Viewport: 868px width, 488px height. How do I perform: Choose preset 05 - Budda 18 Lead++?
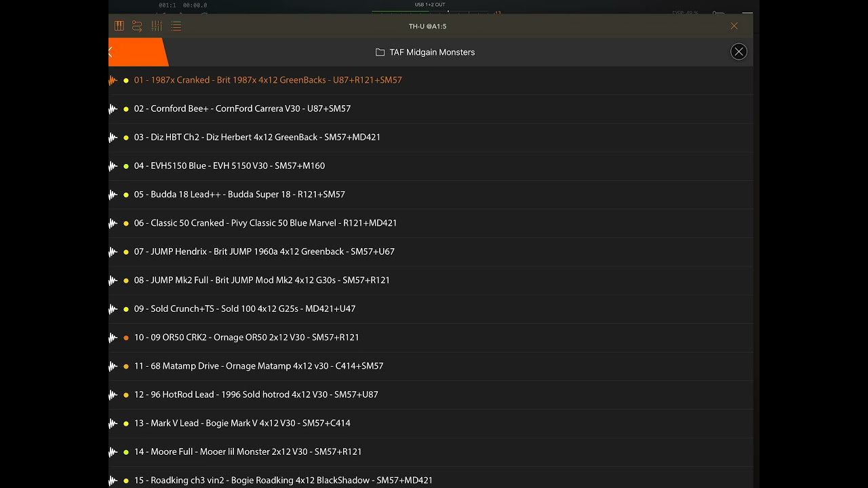point(239,195)
